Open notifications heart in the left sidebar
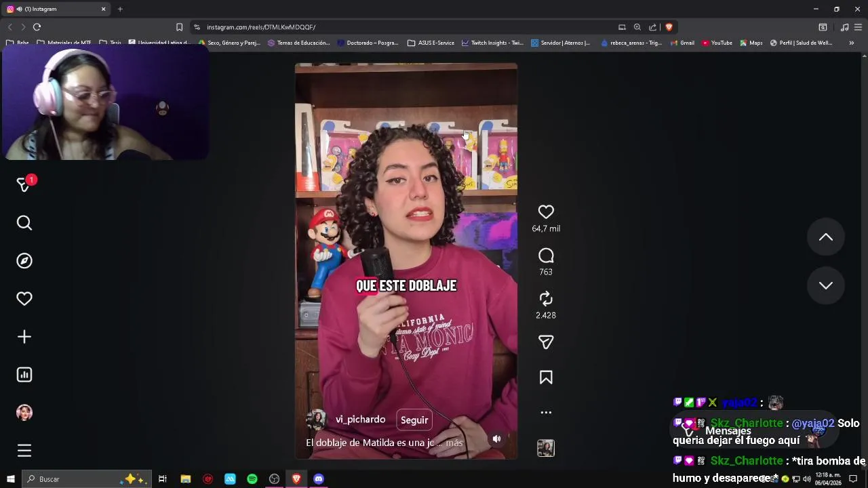Screen dimensions: 868x488 click(x=24, y=299)
